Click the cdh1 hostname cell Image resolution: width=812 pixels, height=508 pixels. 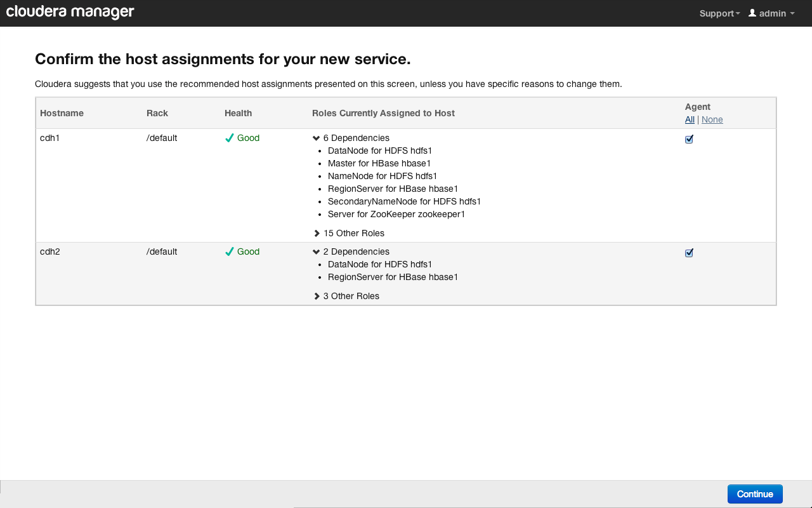click(49, 138)
